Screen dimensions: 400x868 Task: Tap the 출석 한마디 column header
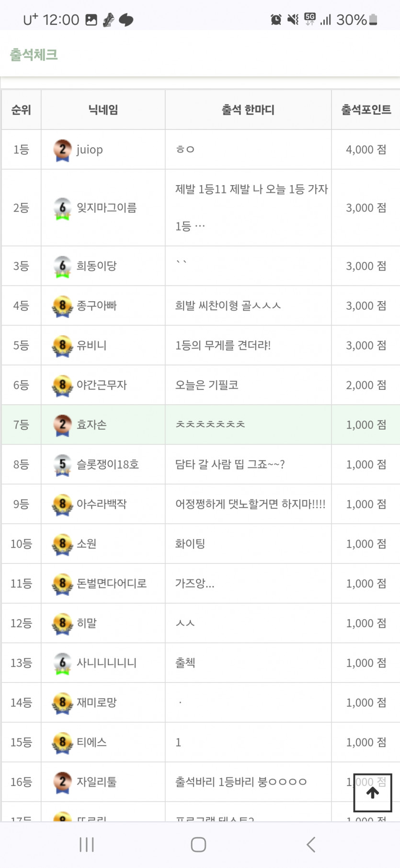pos(248,110)
